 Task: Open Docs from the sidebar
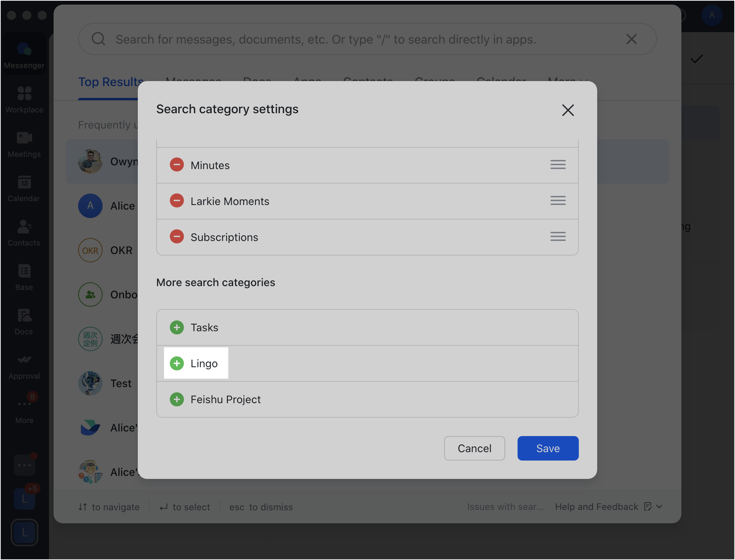coord(24,322)
